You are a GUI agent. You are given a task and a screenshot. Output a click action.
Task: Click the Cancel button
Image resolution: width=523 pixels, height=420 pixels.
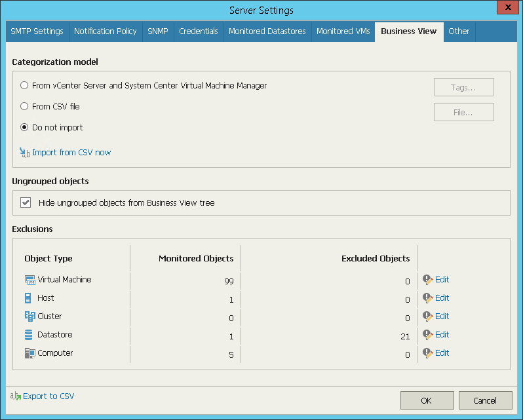click(x=485, y=400)
